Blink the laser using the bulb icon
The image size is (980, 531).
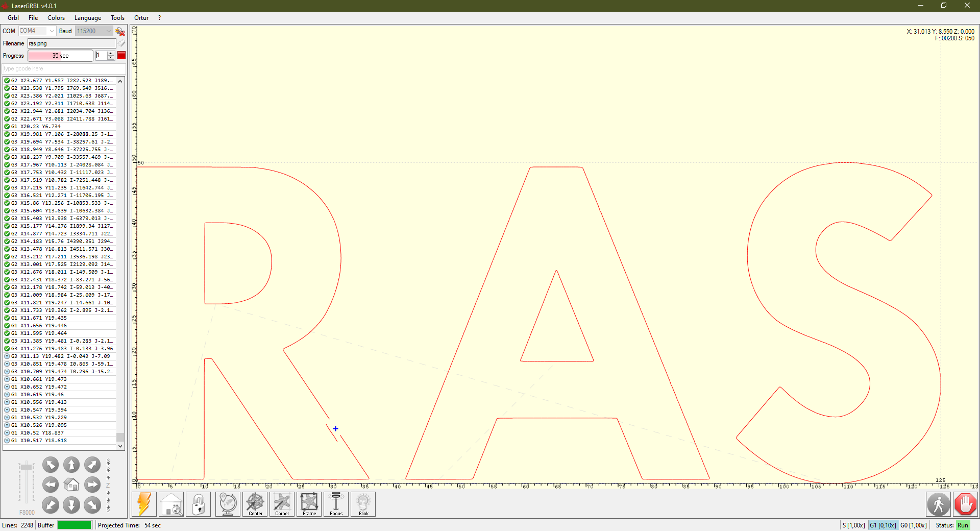[362, 504]
